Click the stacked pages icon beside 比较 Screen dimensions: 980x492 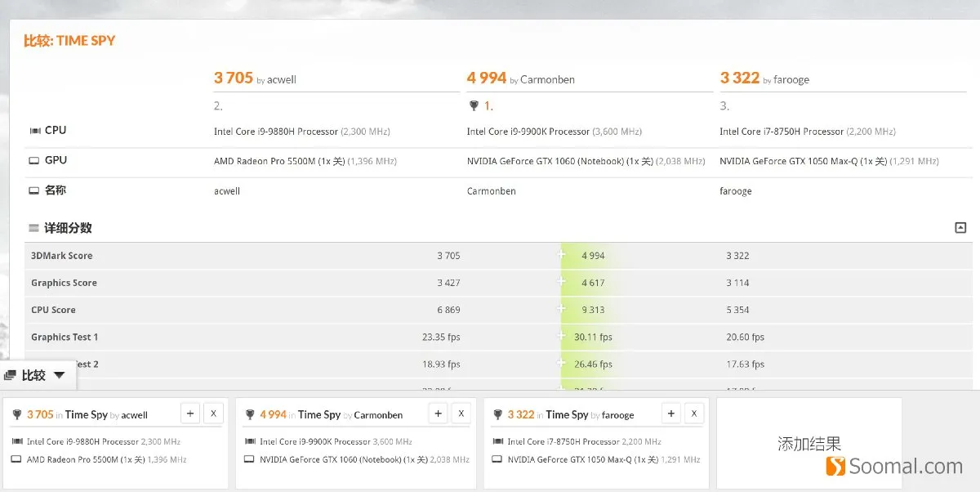(x=11, y=375)
